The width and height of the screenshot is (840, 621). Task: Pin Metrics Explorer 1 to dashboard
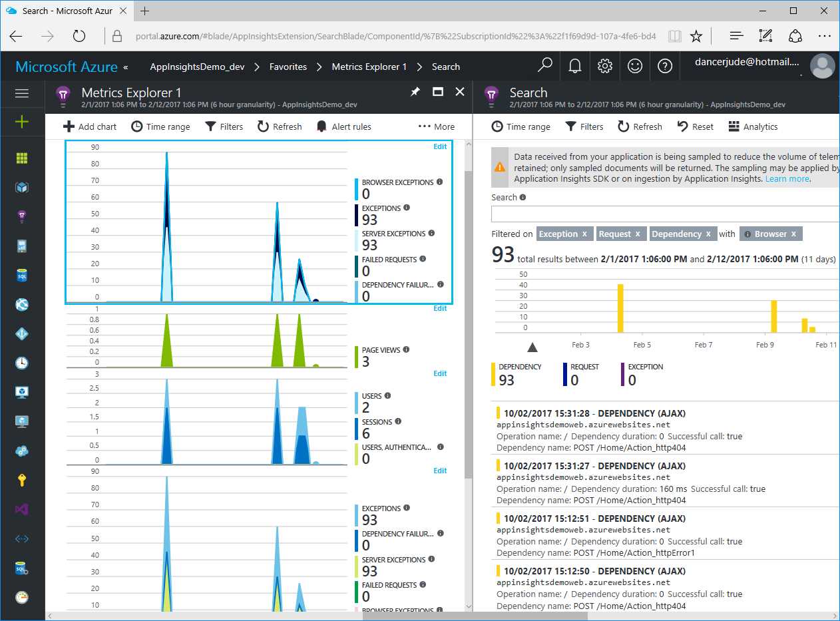pyautogui.click(x=415, y=93)
